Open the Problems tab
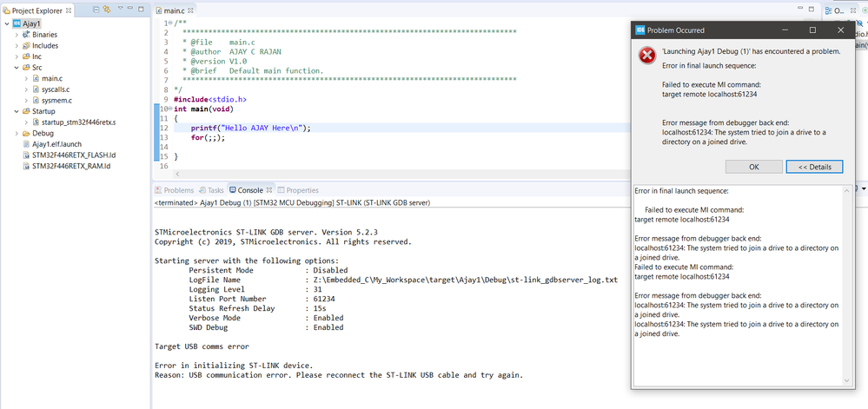 point(175,190)
